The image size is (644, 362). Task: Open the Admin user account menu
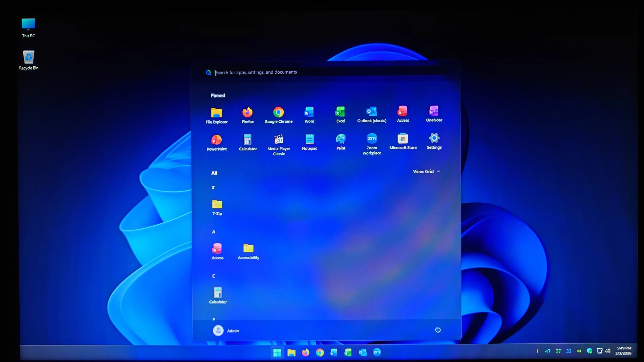click(226, 331)
